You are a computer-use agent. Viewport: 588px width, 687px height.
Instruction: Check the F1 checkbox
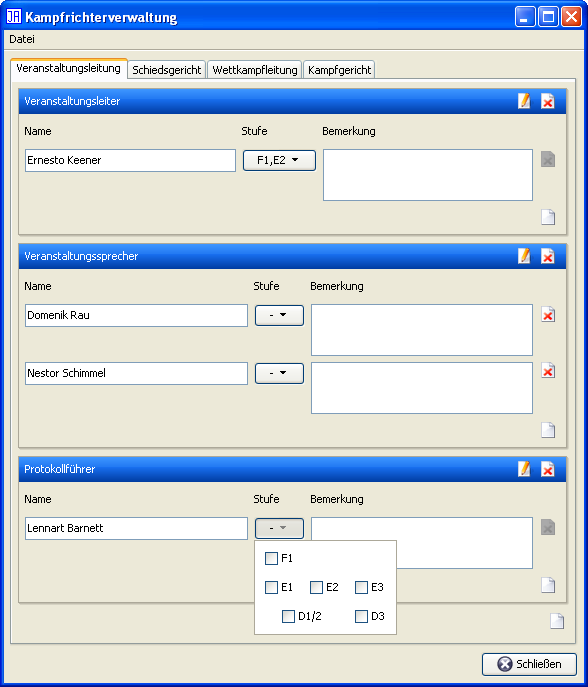pos(272,558)
